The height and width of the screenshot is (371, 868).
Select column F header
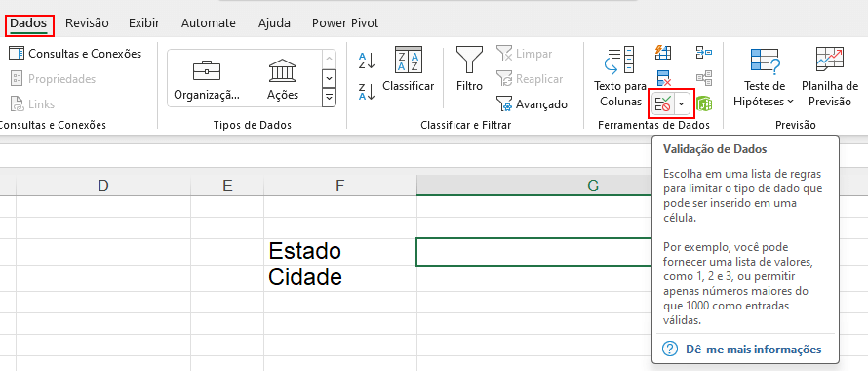[340, 185]
